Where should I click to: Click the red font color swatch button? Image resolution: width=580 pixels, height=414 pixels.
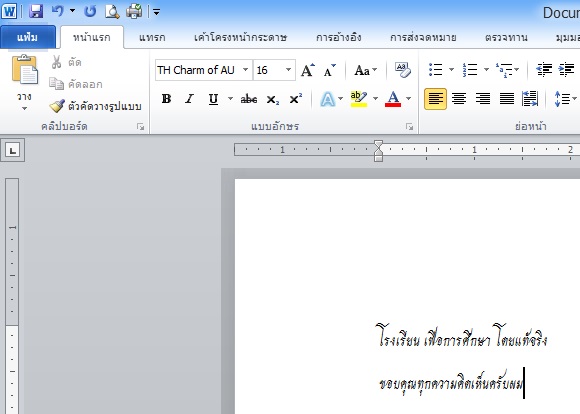tap(393, 99)
